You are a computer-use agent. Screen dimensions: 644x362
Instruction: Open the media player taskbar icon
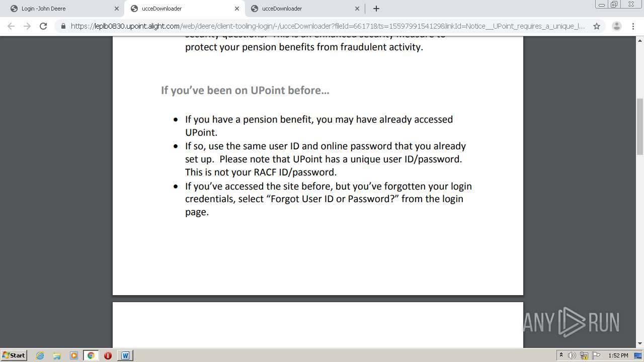74,355
